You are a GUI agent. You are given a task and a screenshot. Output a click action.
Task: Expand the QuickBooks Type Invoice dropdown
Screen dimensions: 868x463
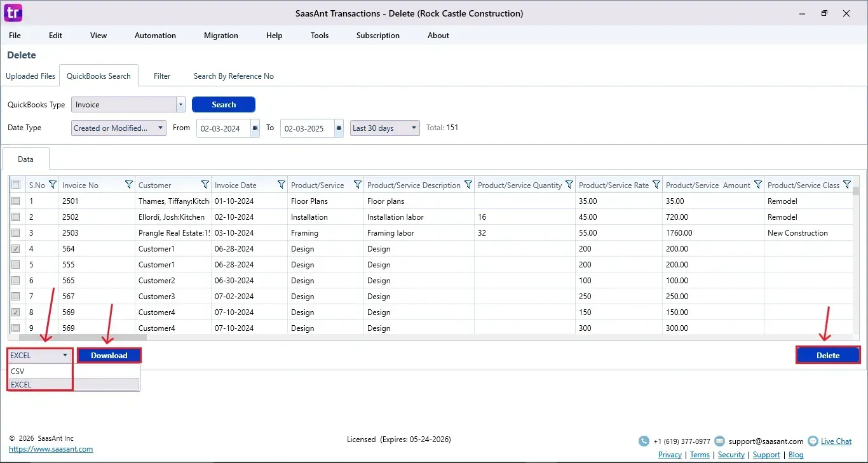click(180, 105)
